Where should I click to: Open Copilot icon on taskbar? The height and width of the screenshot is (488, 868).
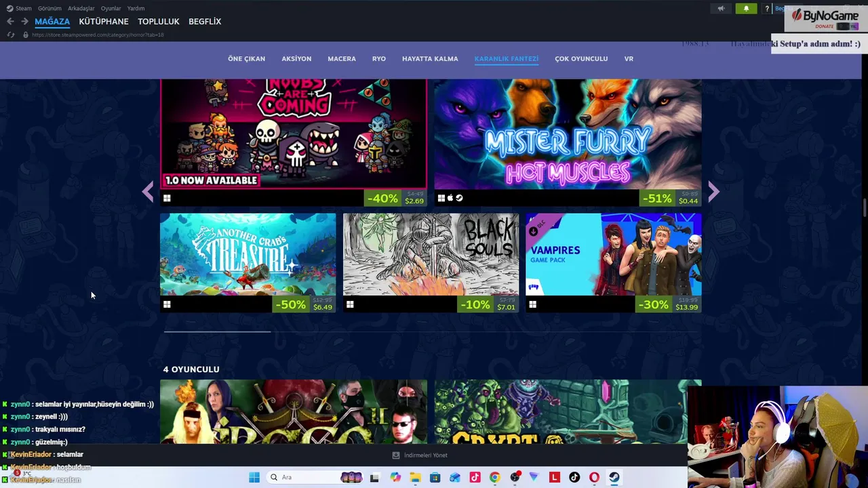tap(395, 477)
